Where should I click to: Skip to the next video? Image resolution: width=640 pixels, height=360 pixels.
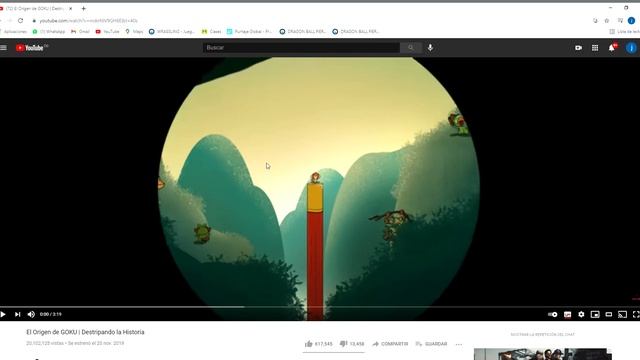click(x=17, y=314)
